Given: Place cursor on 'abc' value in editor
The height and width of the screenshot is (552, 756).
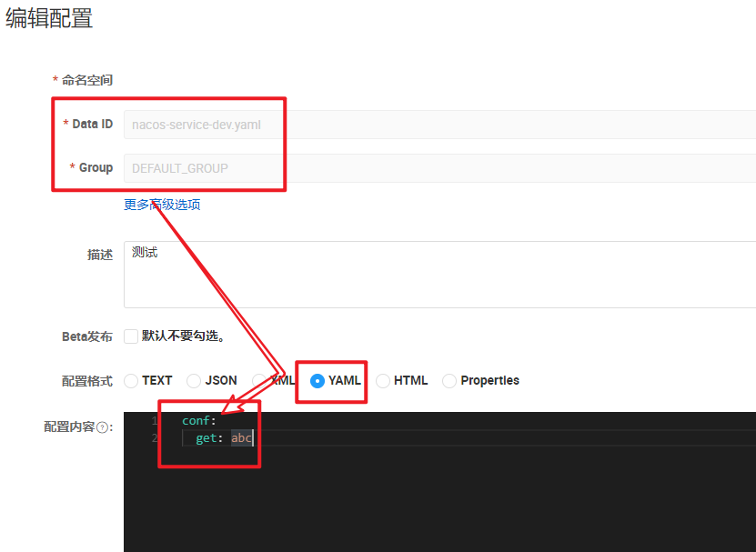Looking at the screenshot, I should point(240,438).
